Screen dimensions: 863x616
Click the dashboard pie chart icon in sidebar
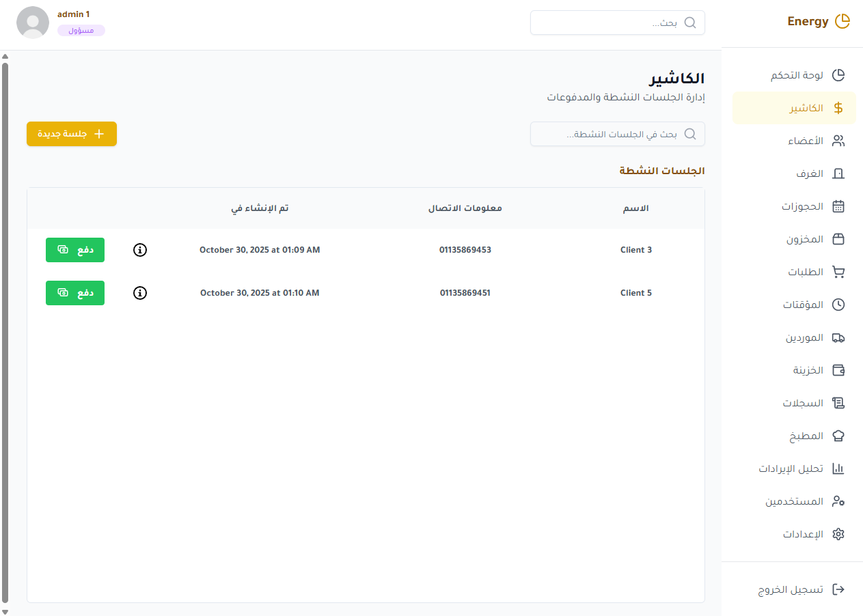pos(838,75)
